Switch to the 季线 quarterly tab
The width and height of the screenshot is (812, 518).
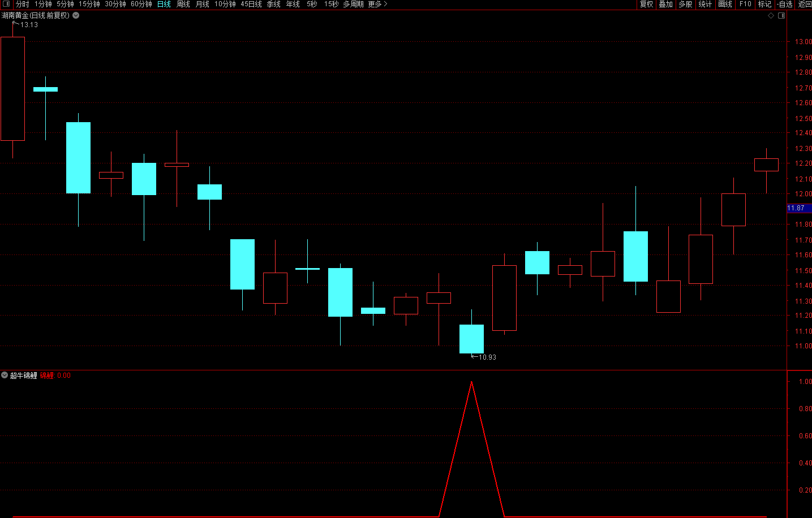[x=274, y=4]
